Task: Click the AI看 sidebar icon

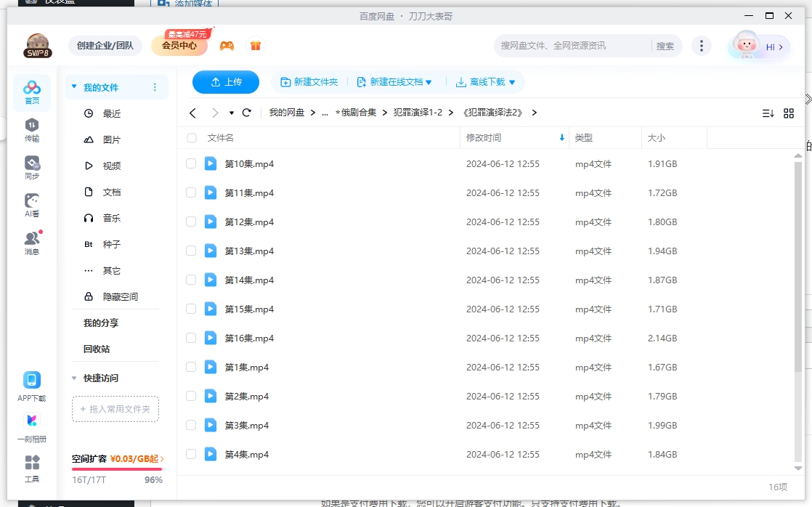Action: 32,205
